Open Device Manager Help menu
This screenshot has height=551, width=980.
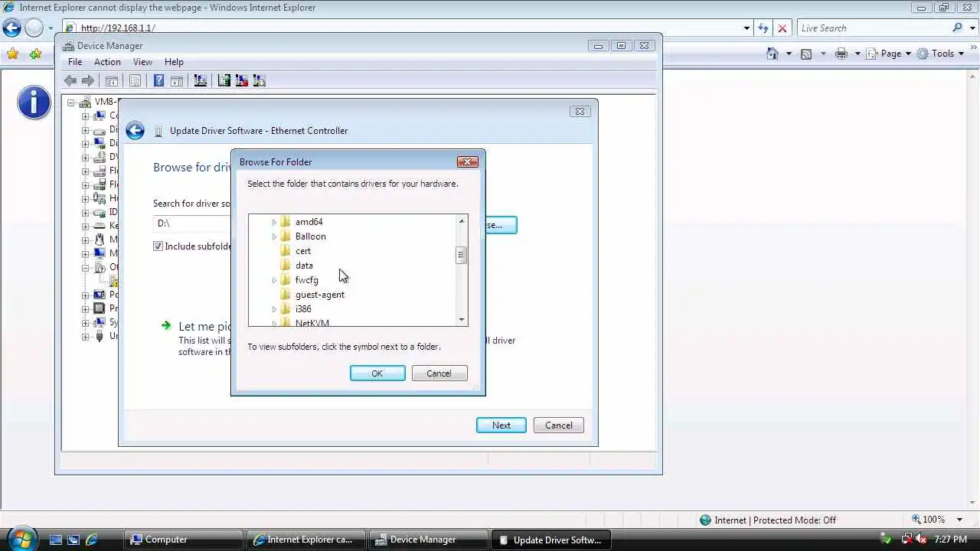pos(174,62)
